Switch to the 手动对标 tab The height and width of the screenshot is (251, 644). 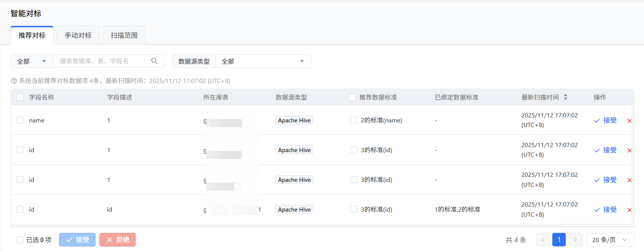[x=78, y=36]
